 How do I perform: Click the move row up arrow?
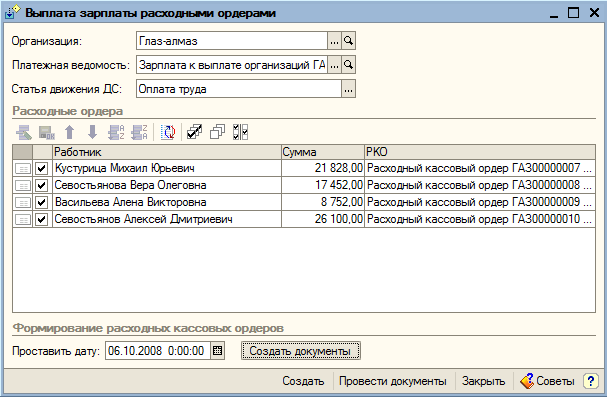70,132
